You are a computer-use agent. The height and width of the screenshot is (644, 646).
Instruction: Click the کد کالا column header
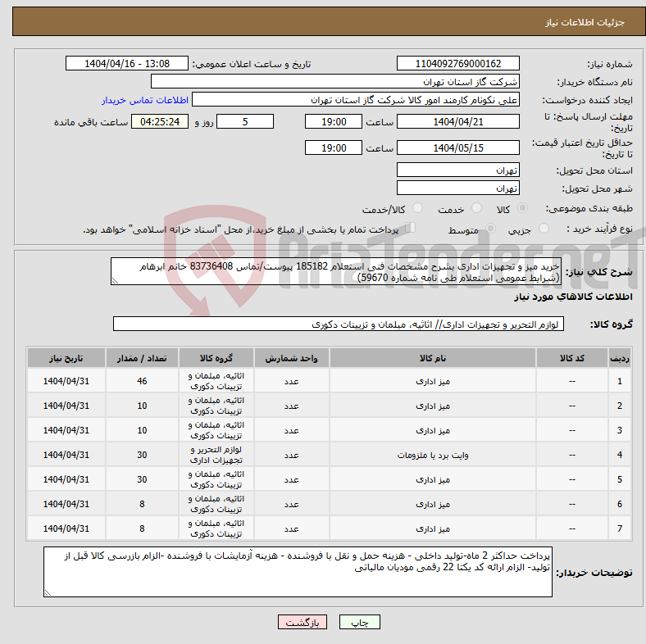click(x=572, y=358)
